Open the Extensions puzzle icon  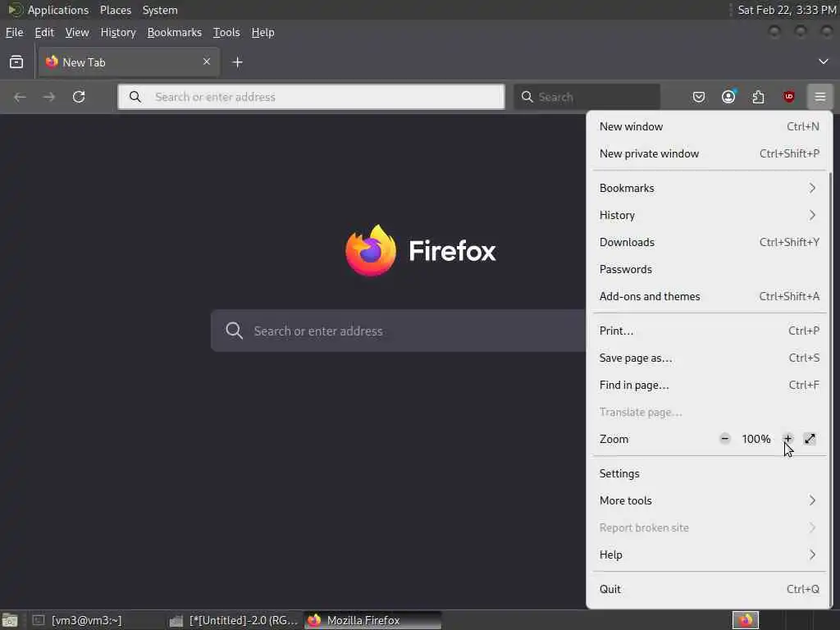[759, 97]
